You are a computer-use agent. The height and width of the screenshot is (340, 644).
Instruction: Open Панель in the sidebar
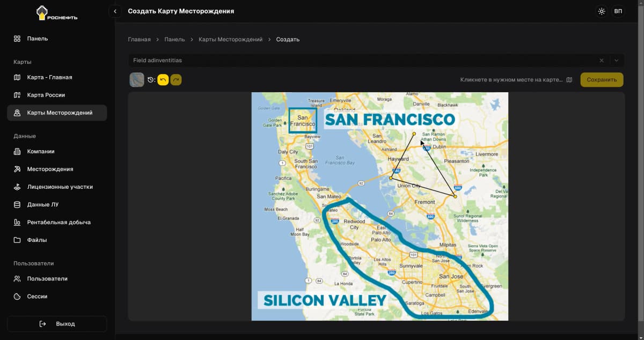38,39
